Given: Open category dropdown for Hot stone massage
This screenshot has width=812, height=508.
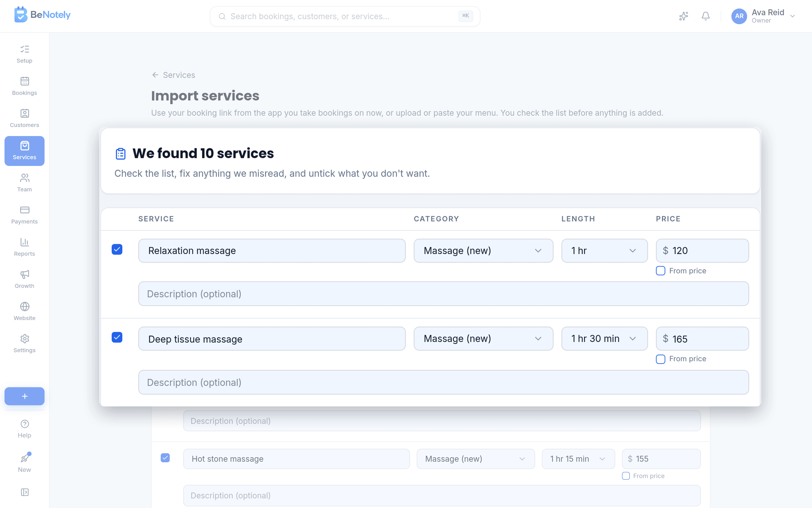Looking at the screenshot, I should [x=475, y=459].
